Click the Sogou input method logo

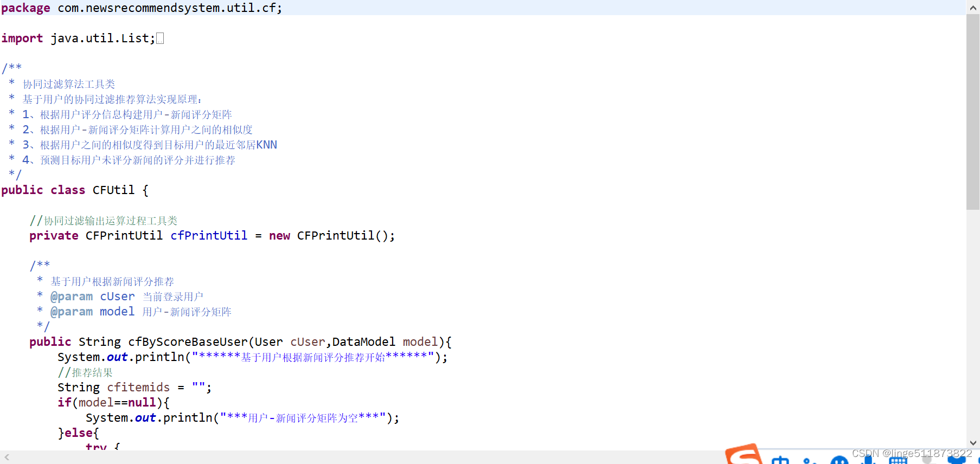point(744,454)
